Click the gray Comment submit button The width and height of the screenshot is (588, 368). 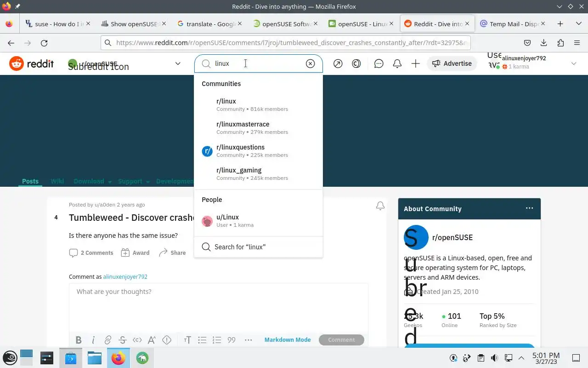[341, 340]
